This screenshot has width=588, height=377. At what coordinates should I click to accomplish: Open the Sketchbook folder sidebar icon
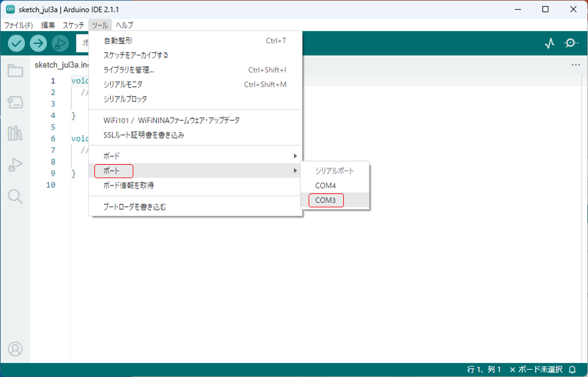(x=15, y=70)
